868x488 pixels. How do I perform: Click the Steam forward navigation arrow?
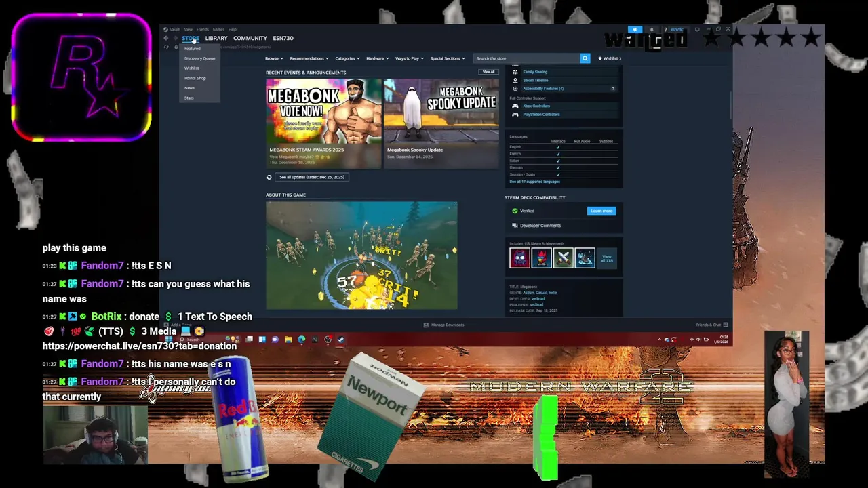tap(176, 38)
